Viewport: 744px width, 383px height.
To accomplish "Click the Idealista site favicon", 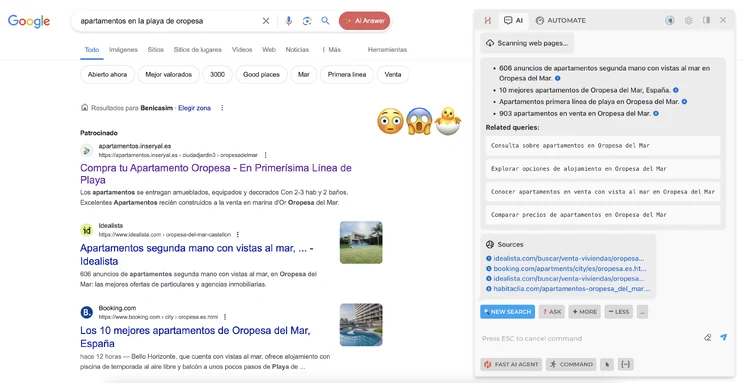I will tap(86, 230).
